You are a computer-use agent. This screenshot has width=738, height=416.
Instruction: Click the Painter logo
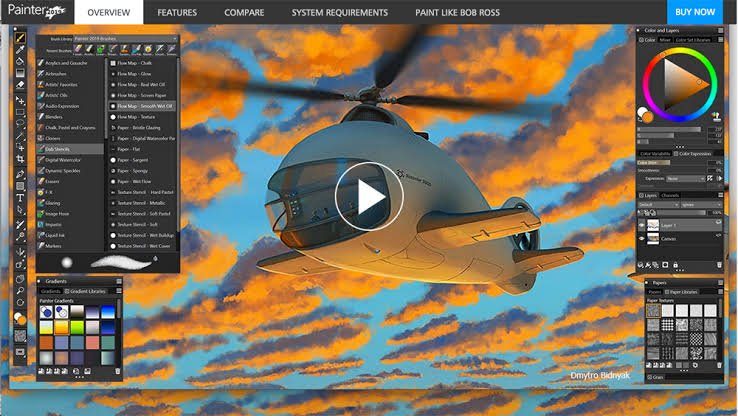tap(37, 11)
